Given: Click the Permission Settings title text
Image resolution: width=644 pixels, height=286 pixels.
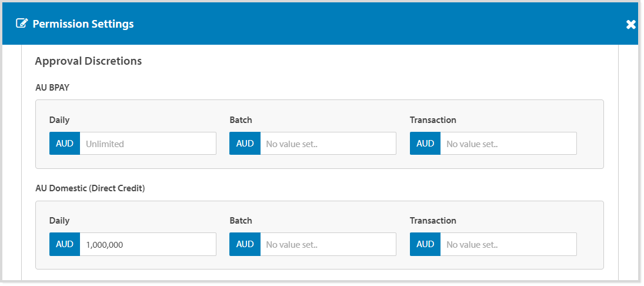Looking at the screenshot, I should click(x=83, y=24).
